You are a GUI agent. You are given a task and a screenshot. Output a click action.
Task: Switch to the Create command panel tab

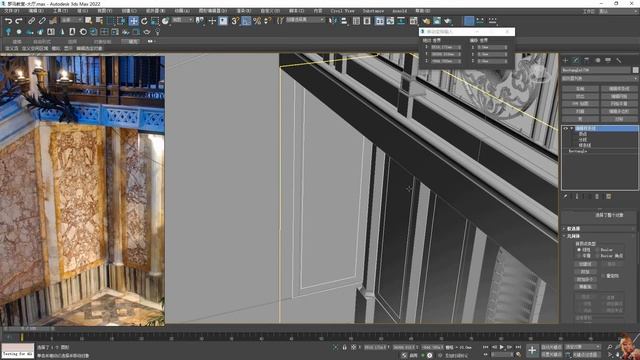[x=566, y=60]
